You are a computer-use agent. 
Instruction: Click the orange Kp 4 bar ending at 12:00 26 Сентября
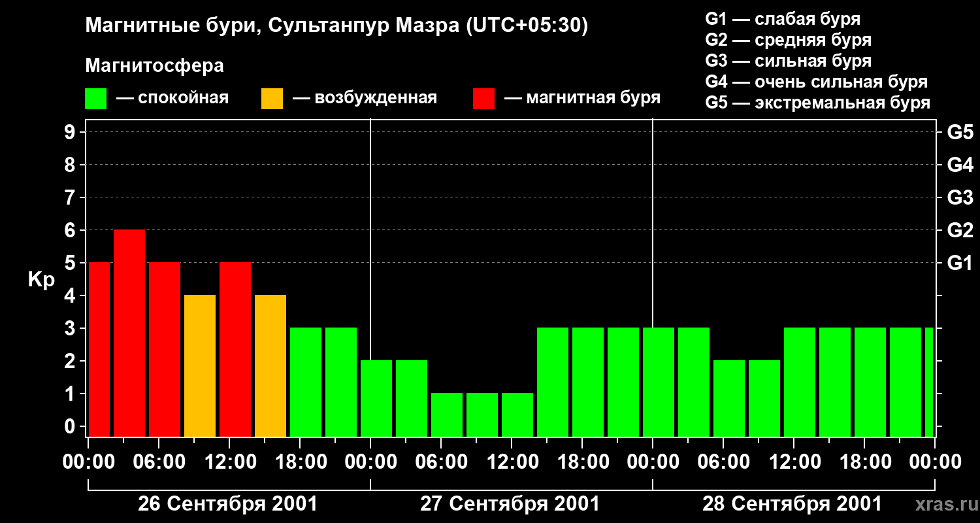tap(200, 365)
